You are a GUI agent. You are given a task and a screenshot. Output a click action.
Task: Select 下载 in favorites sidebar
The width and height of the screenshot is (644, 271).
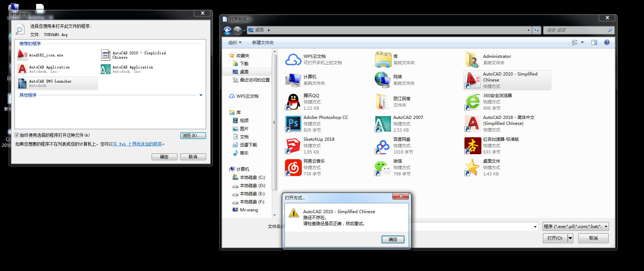[x=244, y=64]
